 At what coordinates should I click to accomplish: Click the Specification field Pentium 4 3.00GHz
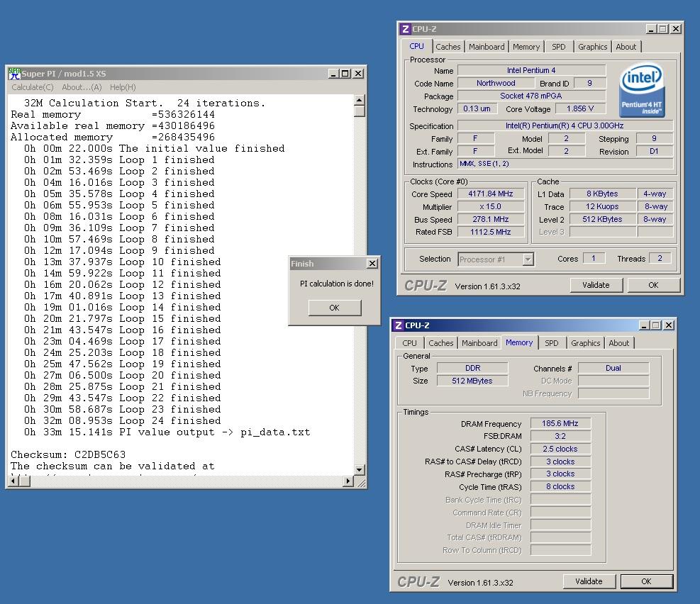click(565, 125)
